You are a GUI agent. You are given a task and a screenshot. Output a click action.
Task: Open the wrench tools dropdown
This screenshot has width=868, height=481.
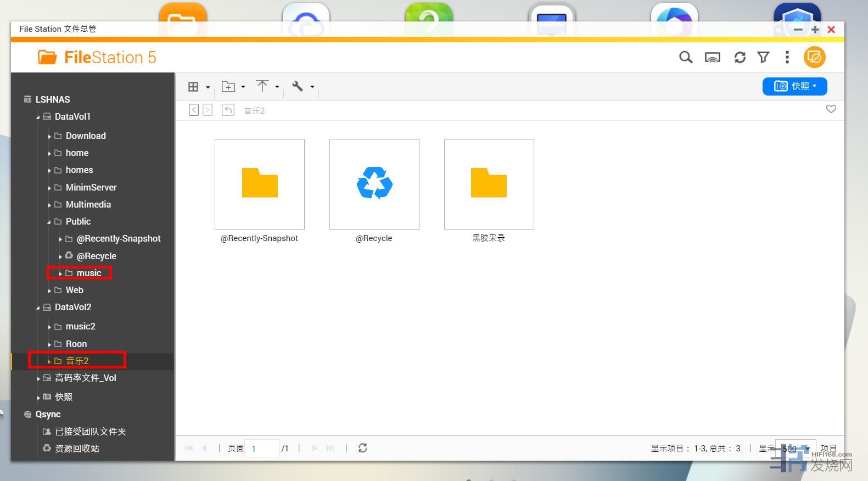pyautogui.click(x=303, y=87)
